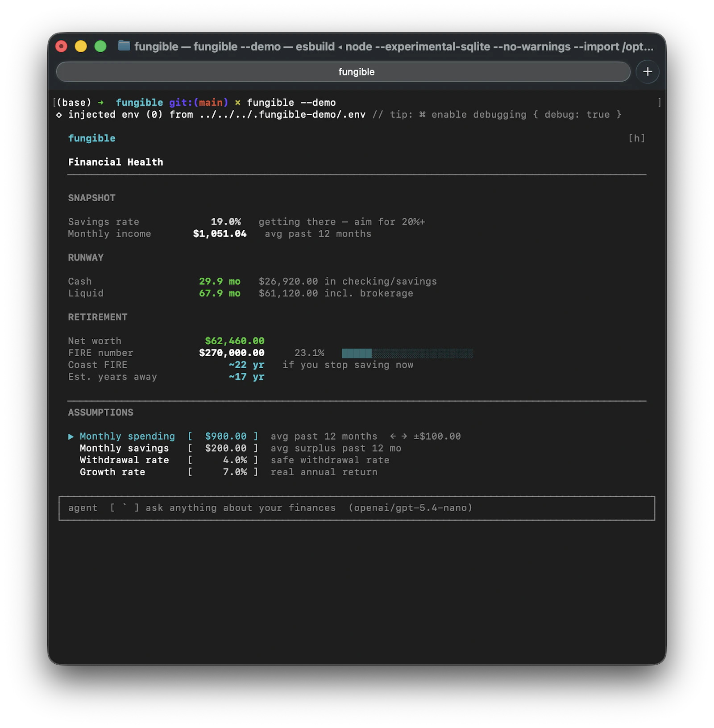
Task: Click the $62,460.00 net worth value
Action: coord(234,341)
